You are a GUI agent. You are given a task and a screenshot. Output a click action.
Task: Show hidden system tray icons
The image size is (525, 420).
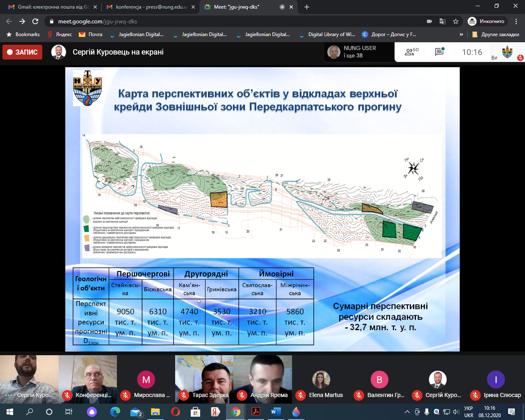point(407,412)
